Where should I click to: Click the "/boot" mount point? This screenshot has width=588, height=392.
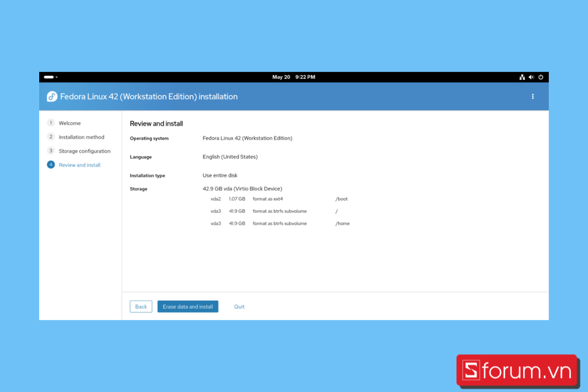pos(342,199)
